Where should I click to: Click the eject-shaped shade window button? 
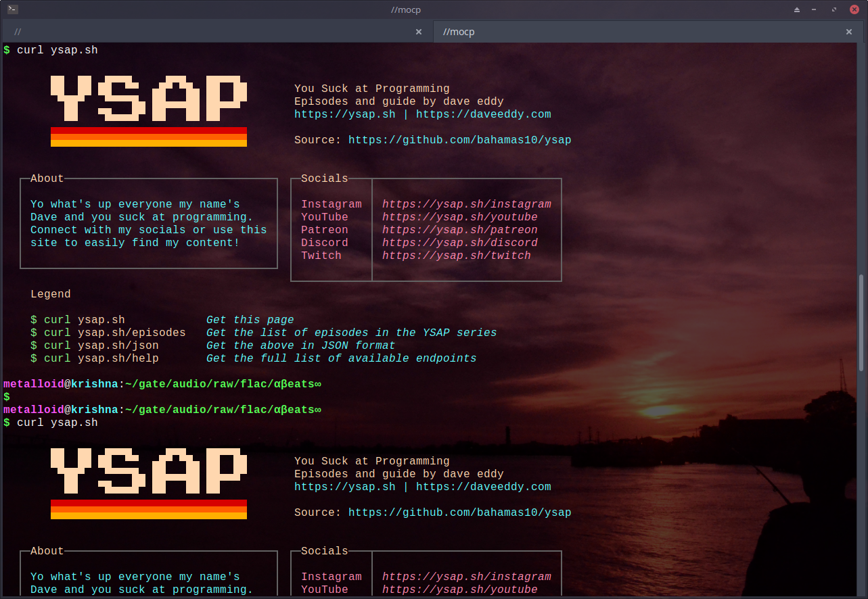[x=797, y=9]
